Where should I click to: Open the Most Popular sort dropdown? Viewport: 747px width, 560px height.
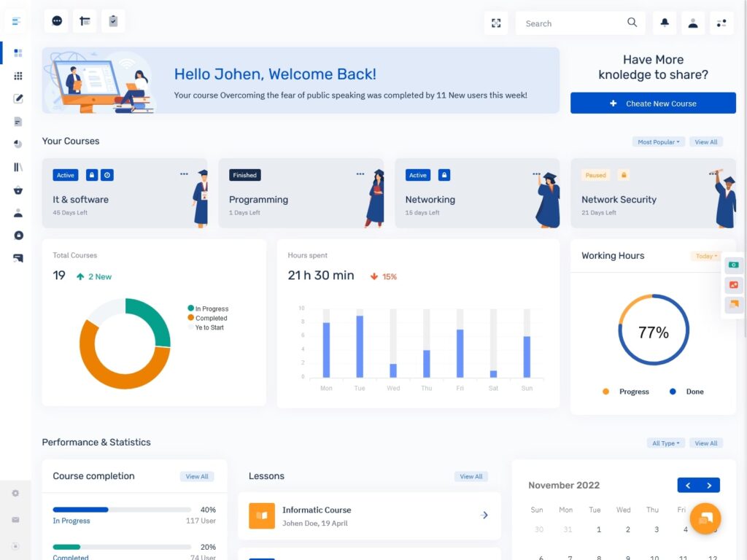(658, 141)
